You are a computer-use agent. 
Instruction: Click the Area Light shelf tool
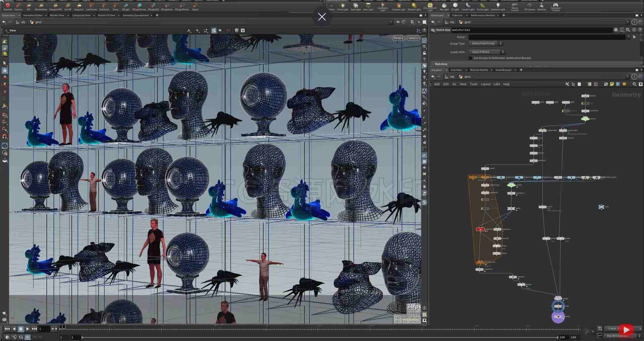(368, 7)
